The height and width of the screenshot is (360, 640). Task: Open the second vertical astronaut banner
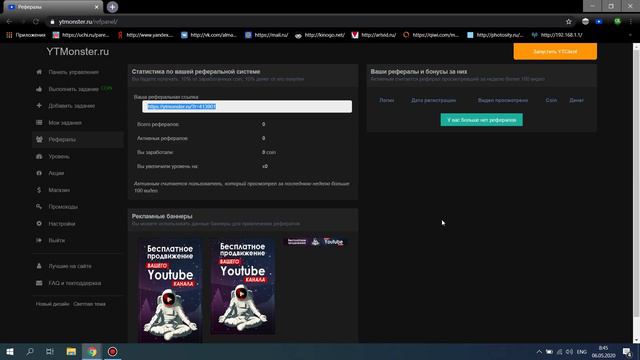(x=243, y=287)
